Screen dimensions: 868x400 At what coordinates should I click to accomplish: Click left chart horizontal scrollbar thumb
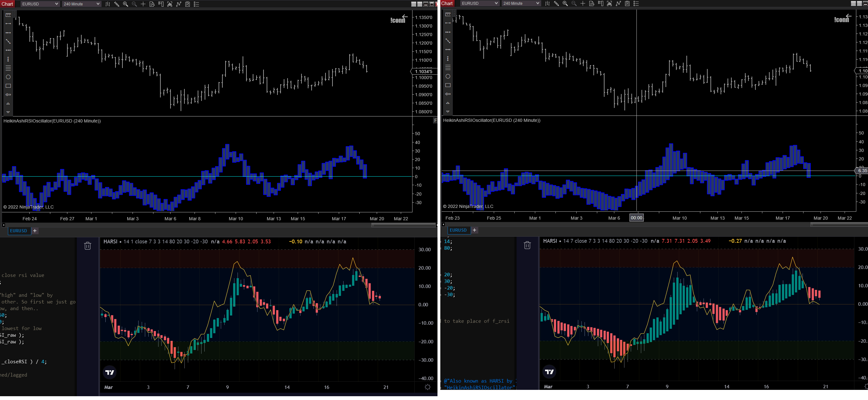[404, 225]
